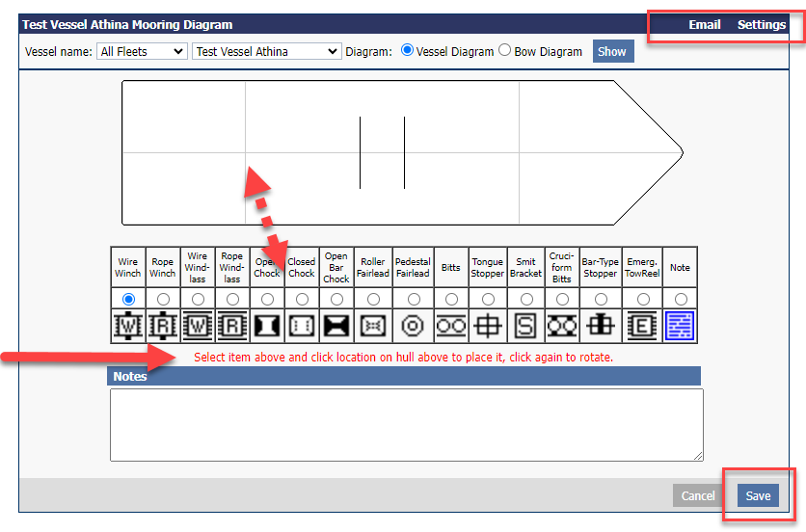Turn on the Wire Windlass radio button
This screenshot has width=806, height=532.
198,299
